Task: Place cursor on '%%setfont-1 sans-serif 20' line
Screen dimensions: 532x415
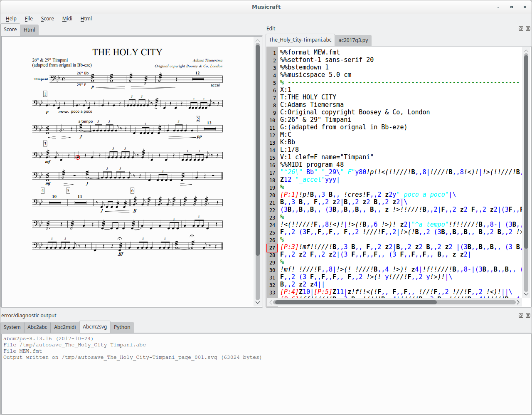Action: [x=327, y=60]
